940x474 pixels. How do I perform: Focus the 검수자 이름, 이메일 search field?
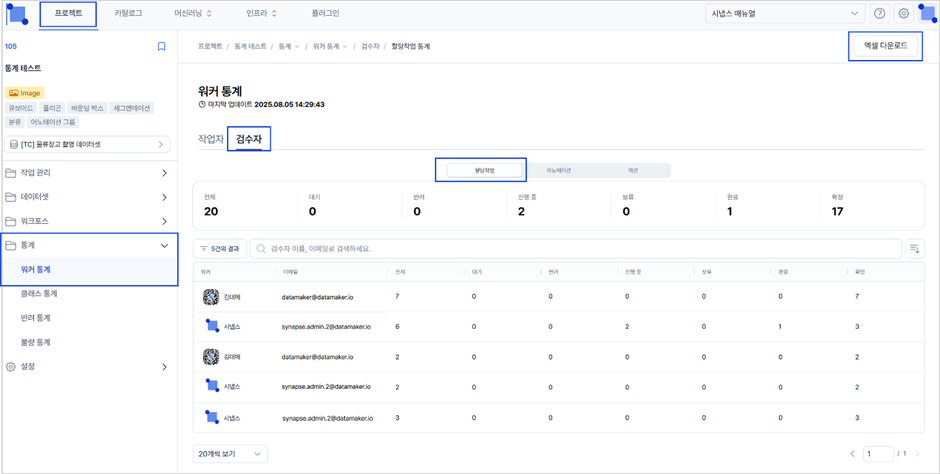pos(576,248)
